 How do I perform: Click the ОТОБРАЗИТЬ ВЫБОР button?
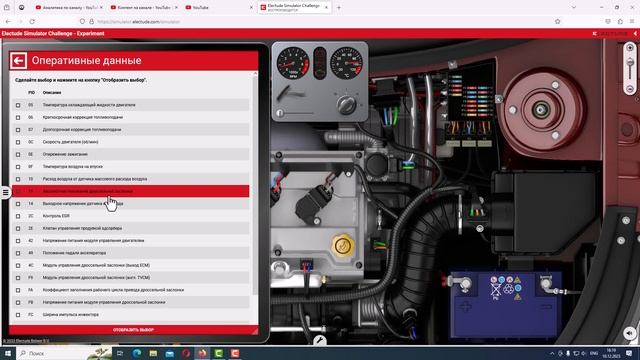(x=133, y=330)
